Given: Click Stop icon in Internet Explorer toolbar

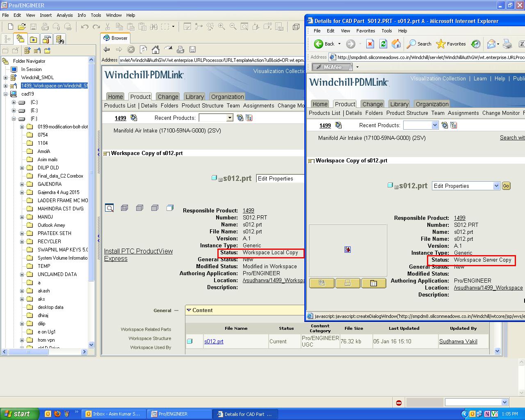Looking at the screenshot, I should (x=370, y=44).
